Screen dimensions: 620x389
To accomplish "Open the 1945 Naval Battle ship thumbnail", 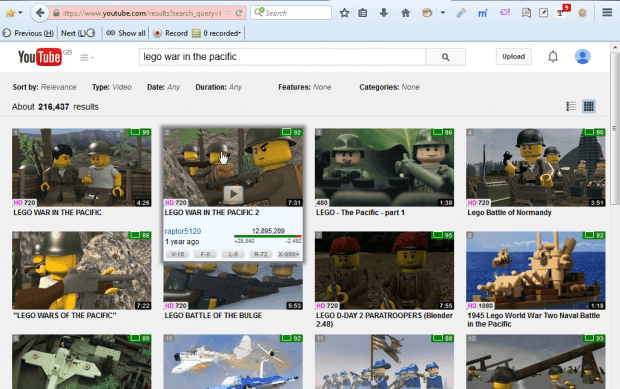I will 536,270.
